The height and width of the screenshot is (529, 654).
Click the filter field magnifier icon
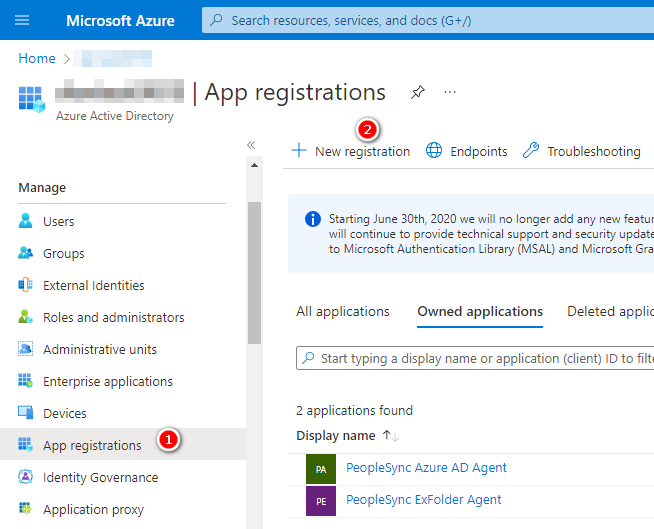[x=308, y=358]
